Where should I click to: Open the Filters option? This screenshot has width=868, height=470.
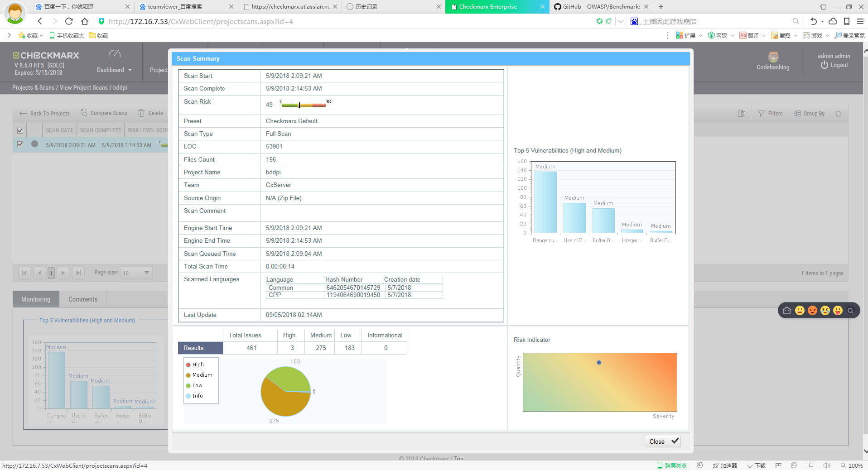(x=770, y=114)
